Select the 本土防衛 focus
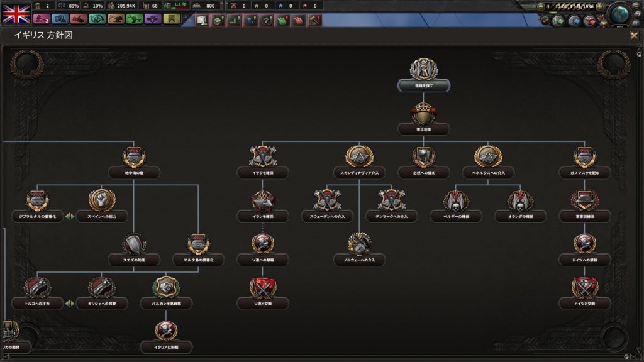Image resolution: width=644 pixels, height=362 pixels. (x=423, y=119)
